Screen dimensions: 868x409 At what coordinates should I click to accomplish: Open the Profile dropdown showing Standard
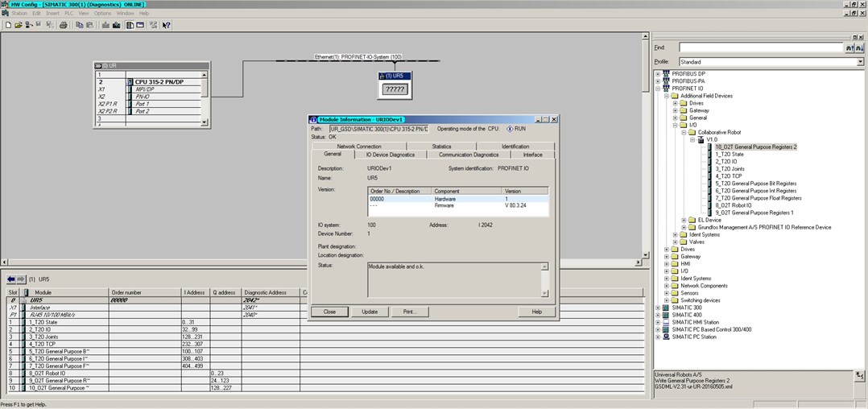coord(859,62)
